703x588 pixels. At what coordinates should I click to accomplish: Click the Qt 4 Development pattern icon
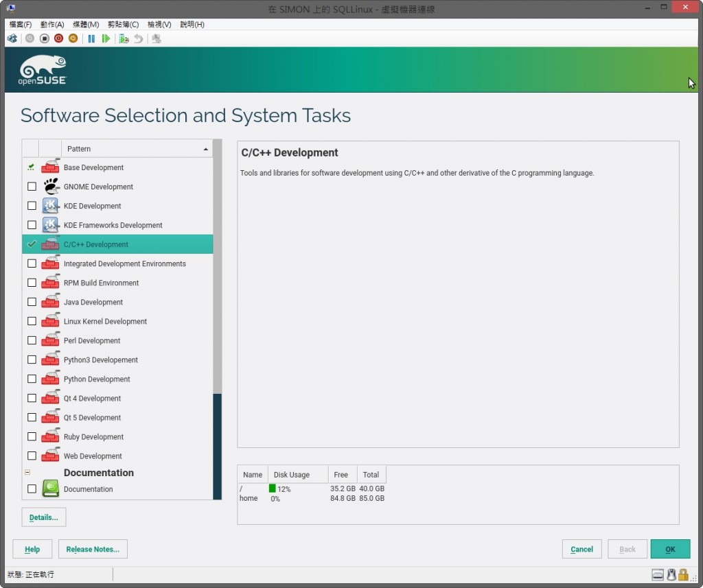(51, 397)
